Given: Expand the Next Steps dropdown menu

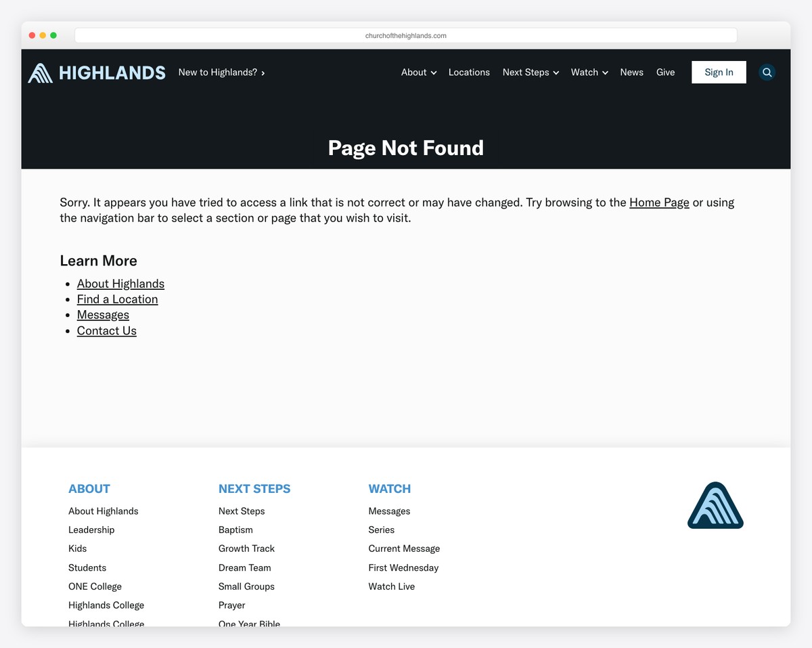Looking at the screenshot, I should (530, 72).
